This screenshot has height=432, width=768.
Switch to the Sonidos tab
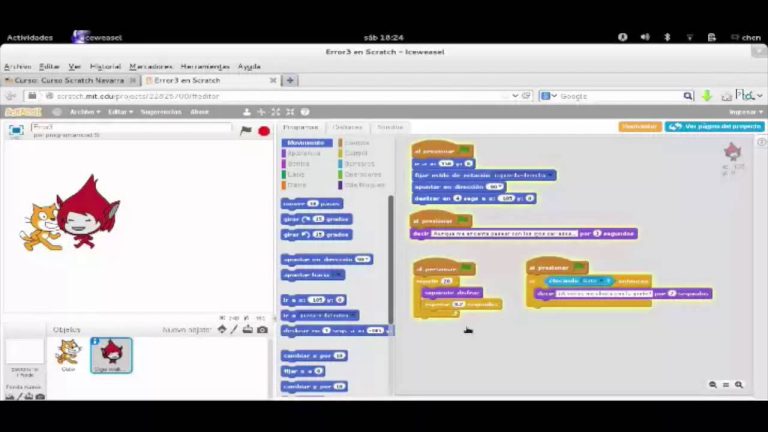pyautogui.click(x=390, y=127)
